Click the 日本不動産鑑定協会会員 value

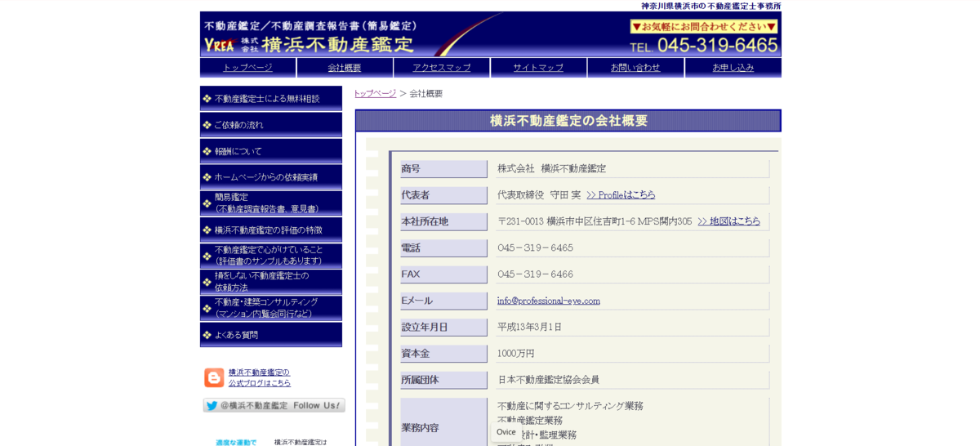click(549, 380)
